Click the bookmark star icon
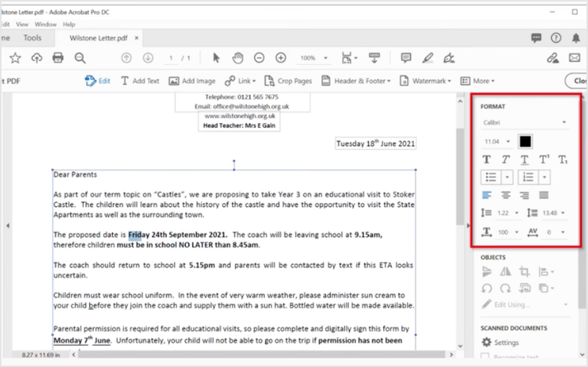The image size is (588, 367). (x=15, y=58)
